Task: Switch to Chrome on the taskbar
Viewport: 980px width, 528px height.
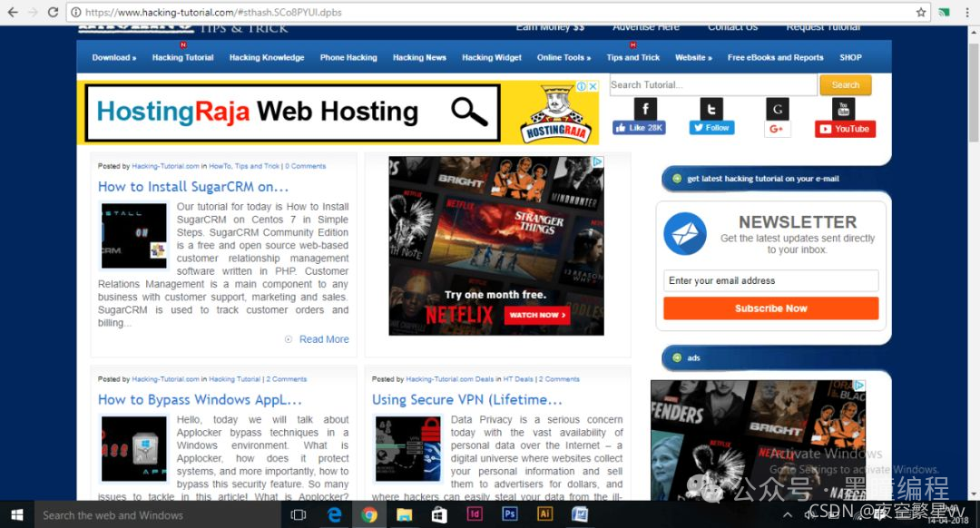Action: tap(369, 515)
